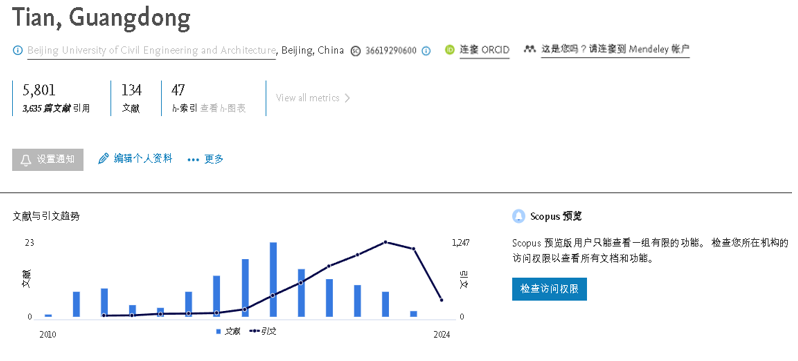Click the 连接 ORCID link
798x361 pixels.
click(x=484, y=50)
